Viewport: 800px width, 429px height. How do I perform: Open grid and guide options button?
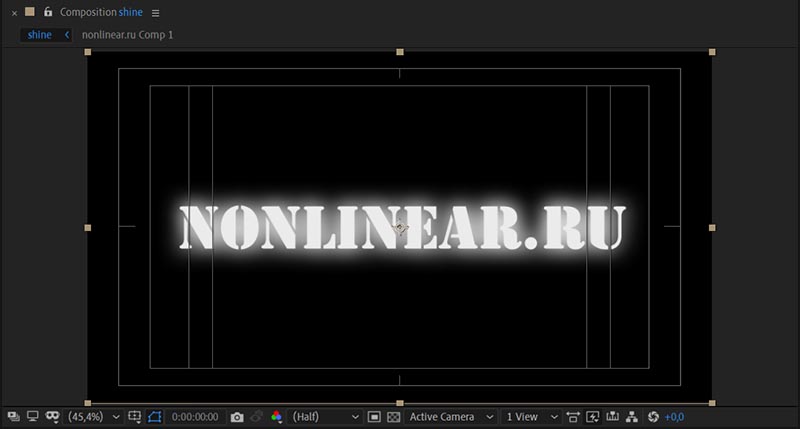pyautogui.click(x=135, y=417)
